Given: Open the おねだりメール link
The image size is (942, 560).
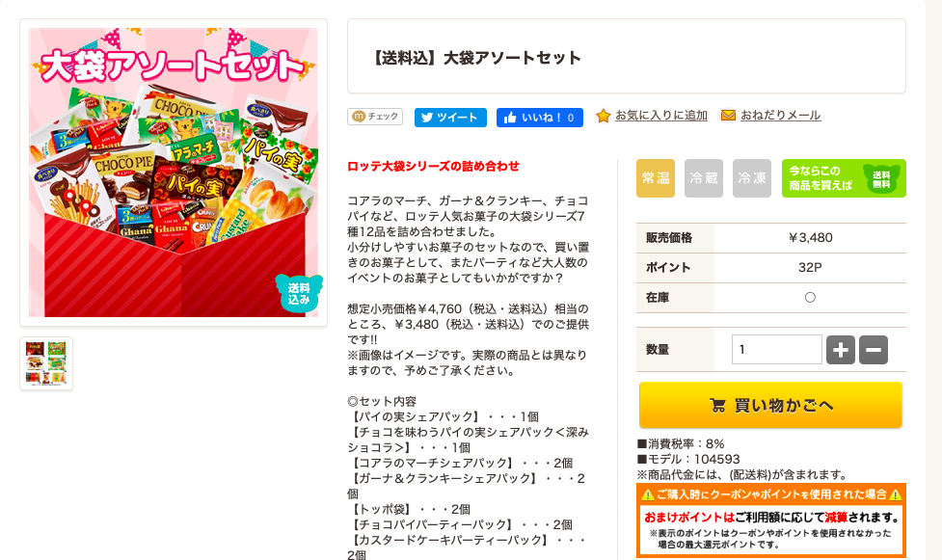Looking at the screenshot, I should point(780,116).
